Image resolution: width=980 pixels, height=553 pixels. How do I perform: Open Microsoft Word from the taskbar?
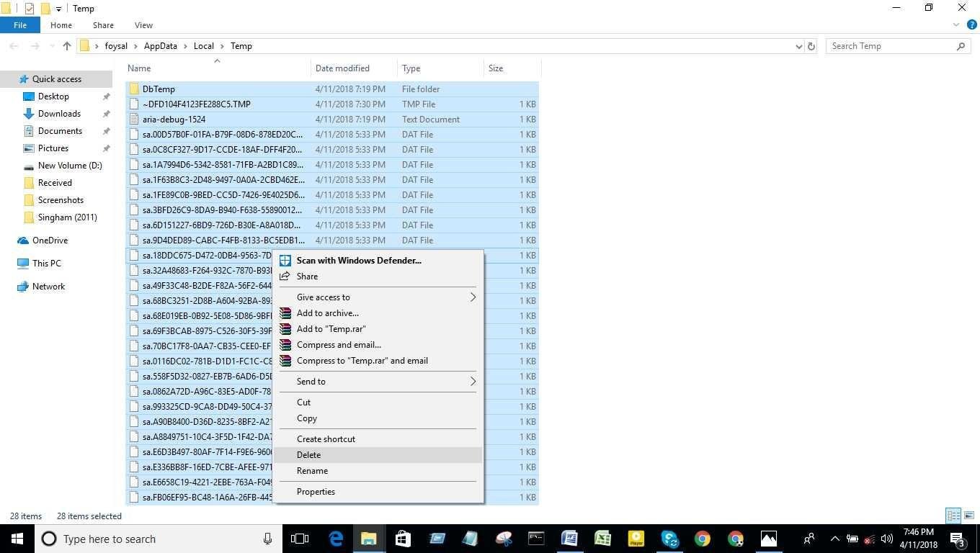click(569, 539)
